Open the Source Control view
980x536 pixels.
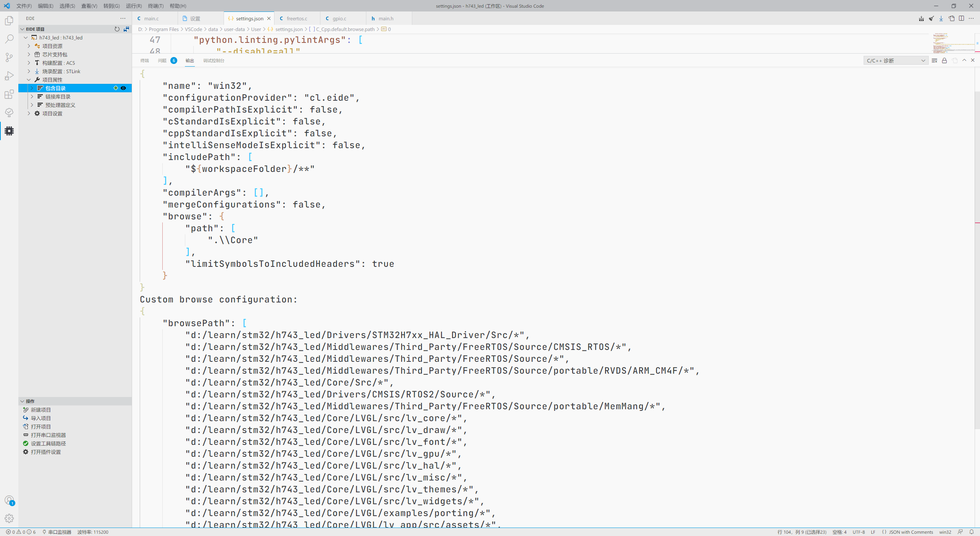(x=9, y=57)
